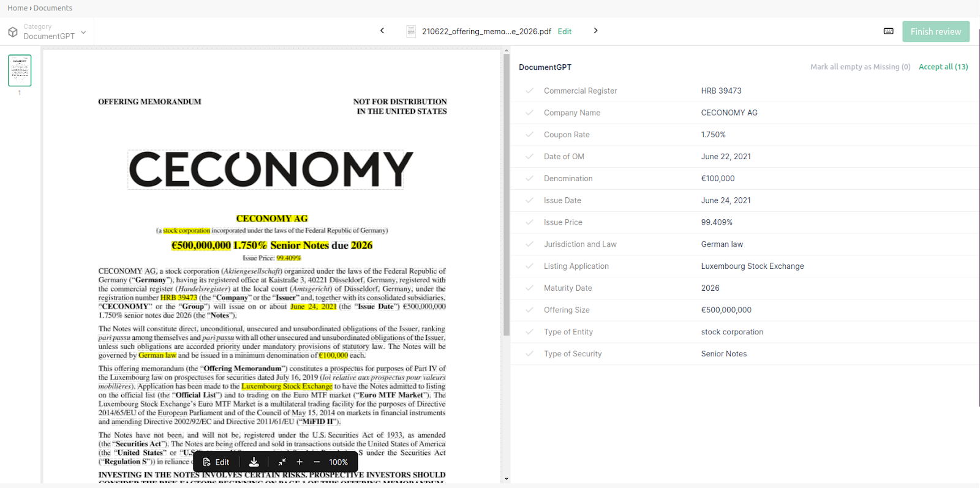
Task: Accept the Maturity Date checkmark
Action: (529, 288)
